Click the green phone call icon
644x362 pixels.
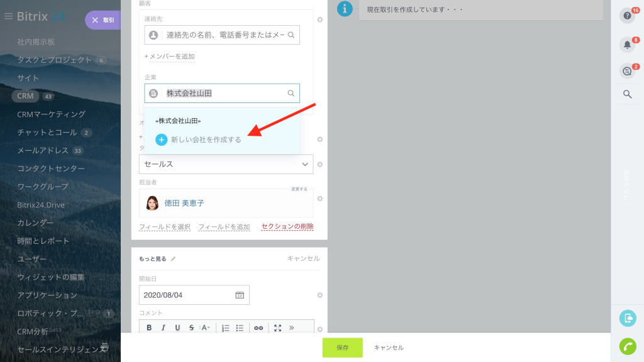pos(627,346)
